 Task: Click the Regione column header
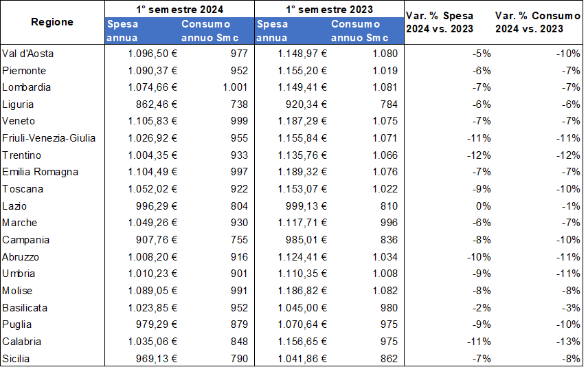[x=52, y=23]
